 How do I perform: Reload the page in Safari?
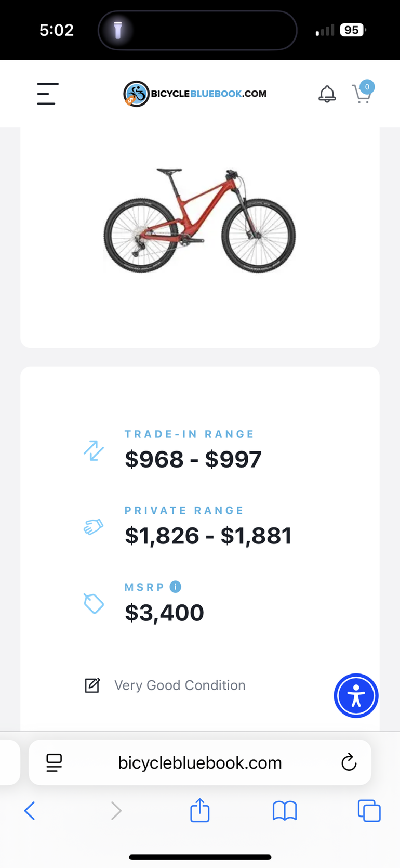[x=349, y=762]
